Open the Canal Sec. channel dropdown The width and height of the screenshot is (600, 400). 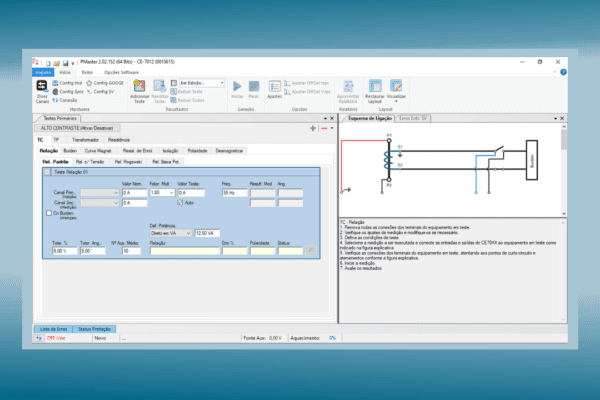coord(100,203)
